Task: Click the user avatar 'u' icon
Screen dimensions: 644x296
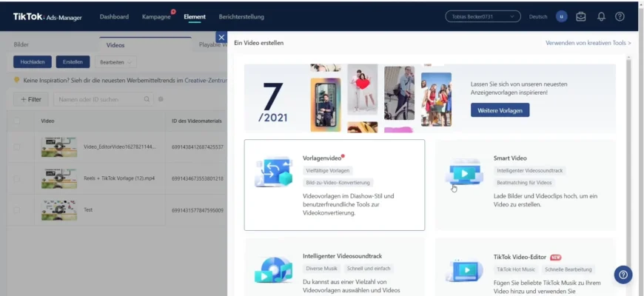Action: coord(561,17)
